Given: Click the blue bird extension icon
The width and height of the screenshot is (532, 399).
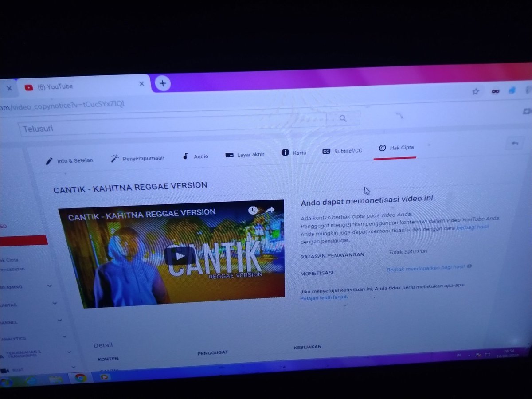Looking at the screenshot, I should point(512,90).
